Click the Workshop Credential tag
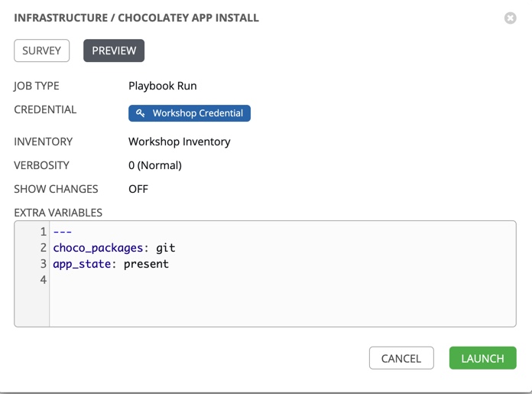532x394 pixels. tap(197, 113)
